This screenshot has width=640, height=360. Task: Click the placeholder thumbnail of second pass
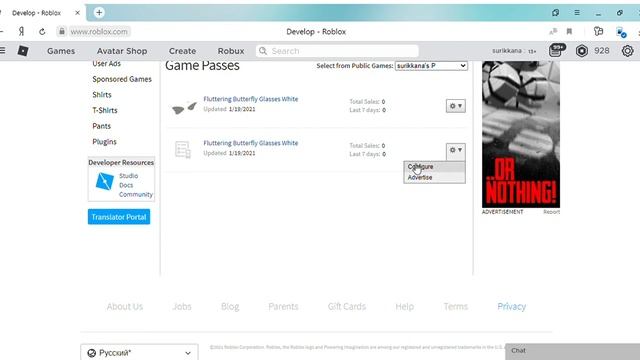182,149
